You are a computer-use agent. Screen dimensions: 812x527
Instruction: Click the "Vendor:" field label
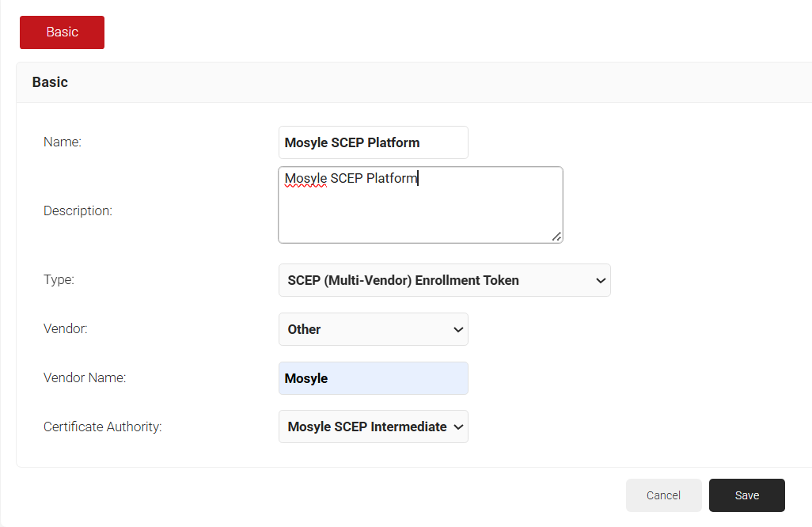coord(65,329)
